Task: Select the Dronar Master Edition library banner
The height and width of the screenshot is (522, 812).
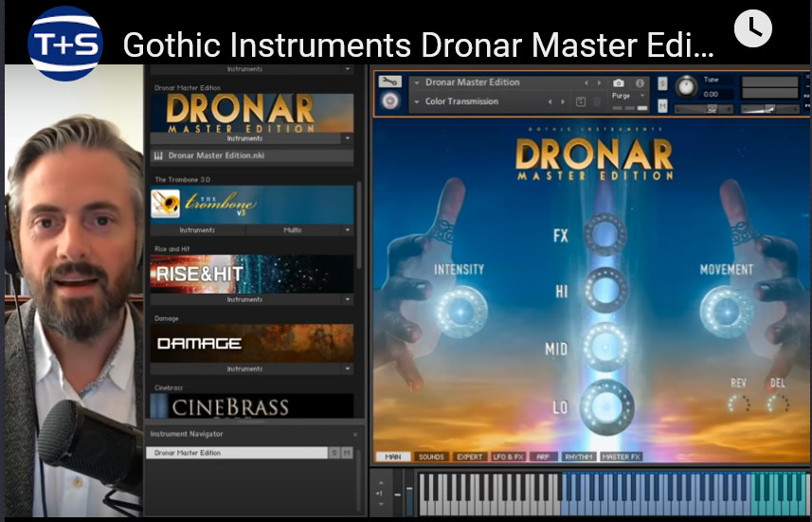Action: click(252, 113)
